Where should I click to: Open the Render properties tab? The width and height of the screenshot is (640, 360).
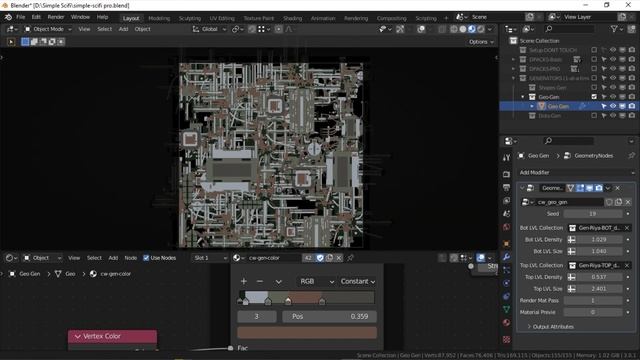pos(507,174)
